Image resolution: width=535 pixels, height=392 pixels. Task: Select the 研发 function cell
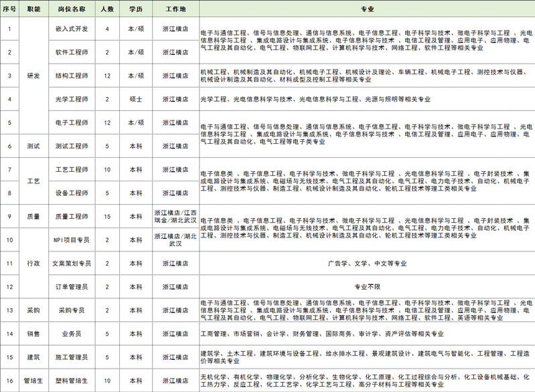pyautogui.click(x=33, y=76)
